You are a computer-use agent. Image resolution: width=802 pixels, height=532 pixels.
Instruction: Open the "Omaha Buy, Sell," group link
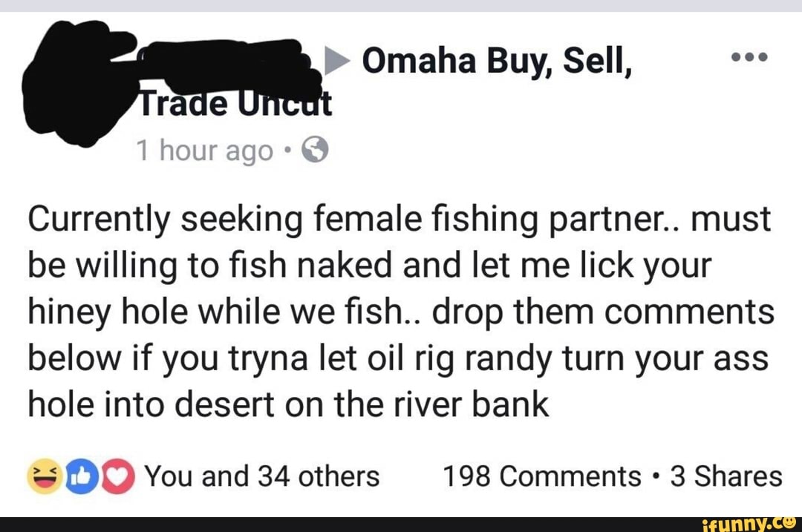coord(496,62)
